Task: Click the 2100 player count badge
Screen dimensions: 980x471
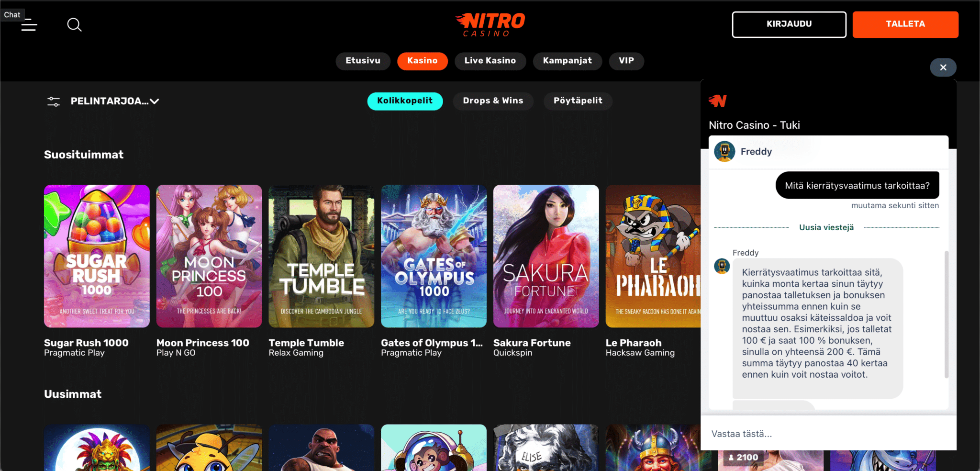Action: click(x=743, y=458)
